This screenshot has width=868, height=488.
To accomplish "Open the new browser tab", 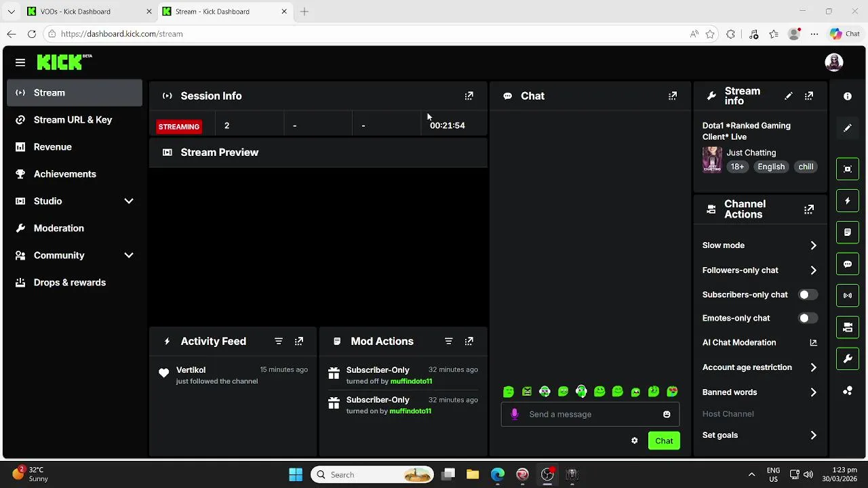I will click(x=304, y=12).
